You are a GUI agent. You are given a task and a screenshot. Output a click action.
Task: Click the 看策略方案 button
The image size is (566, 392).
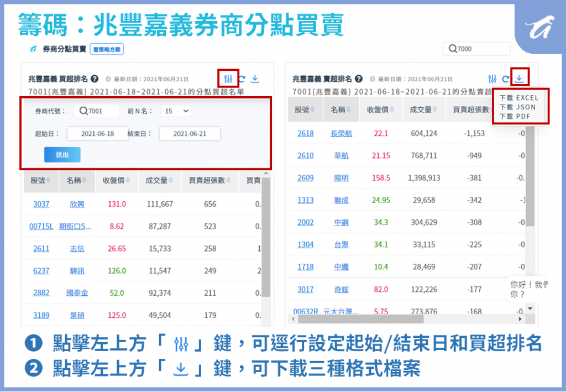tap(107, 49)
